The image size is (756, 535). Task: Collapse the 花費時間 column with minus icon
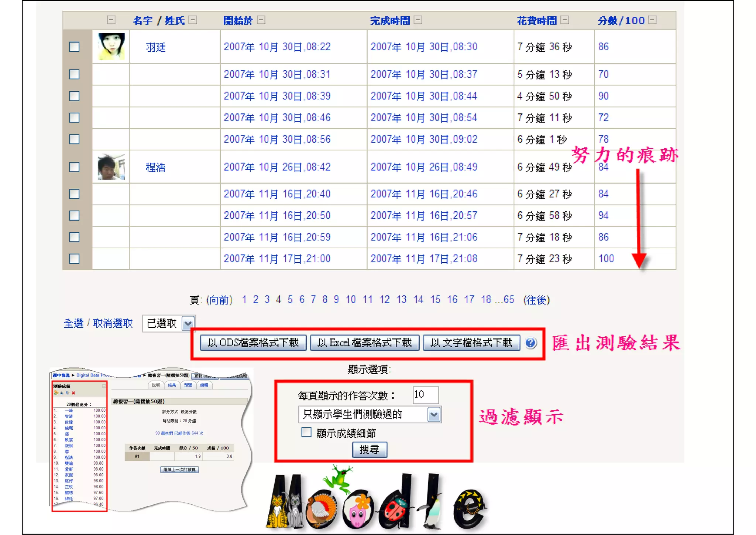pos(564,20)
